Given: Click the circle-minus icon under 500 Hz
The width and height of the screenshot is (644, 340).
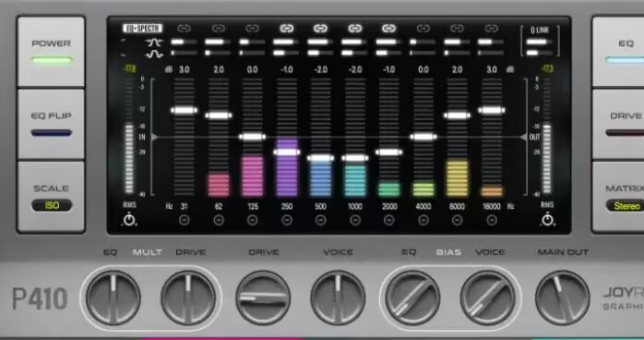Looking at the screenshot, I should [x=321, y=221].
